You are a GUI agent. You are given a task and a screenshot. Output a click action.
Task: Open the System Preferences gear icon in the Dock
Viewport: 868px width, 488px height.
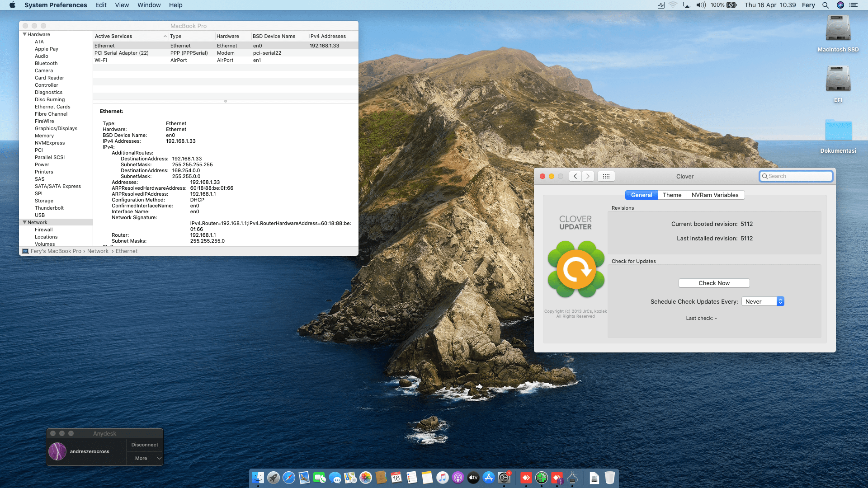tap(504, 478)
